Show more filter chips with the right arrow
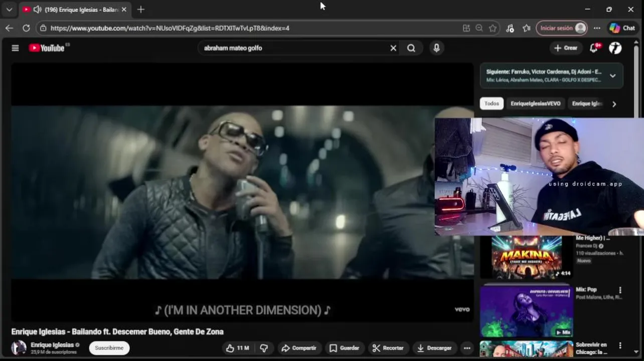This screenshot has height=361, width=644. [614, 104]
